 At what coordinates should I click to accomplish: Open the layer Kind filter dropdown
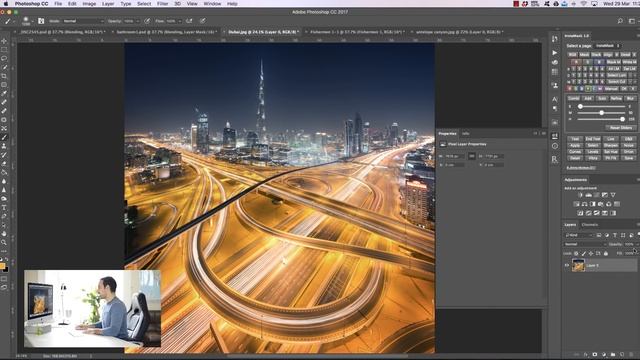pos(579,235)
